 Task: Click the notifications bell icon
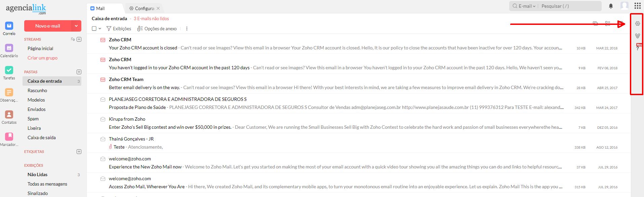pyautogui.click(x=611, y=6)
